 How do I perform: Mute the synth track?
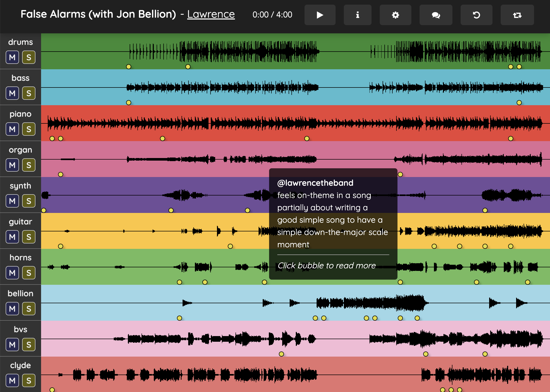(x=12, y=201)
